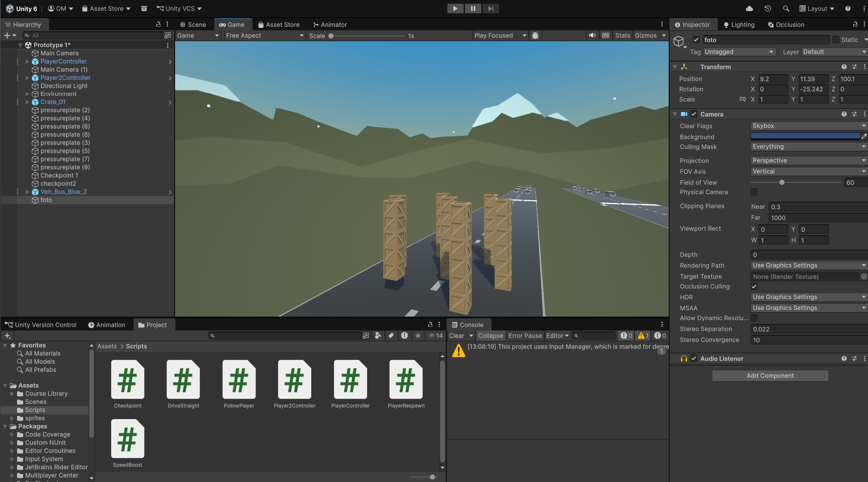Enable the Physical Camera checkbox
Screen dimensions: 868x482
point(754,192)
